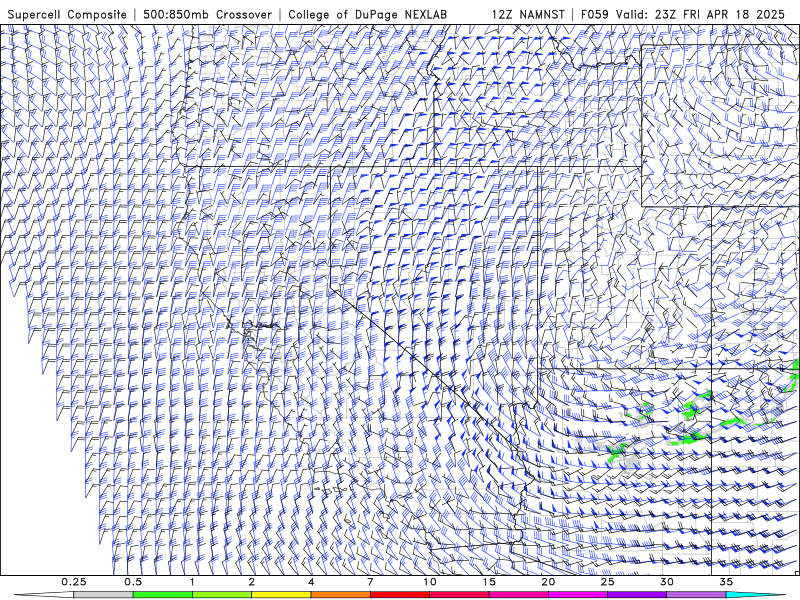Click the '25' scale label
The image size is (800, 600).
point(607,582)
